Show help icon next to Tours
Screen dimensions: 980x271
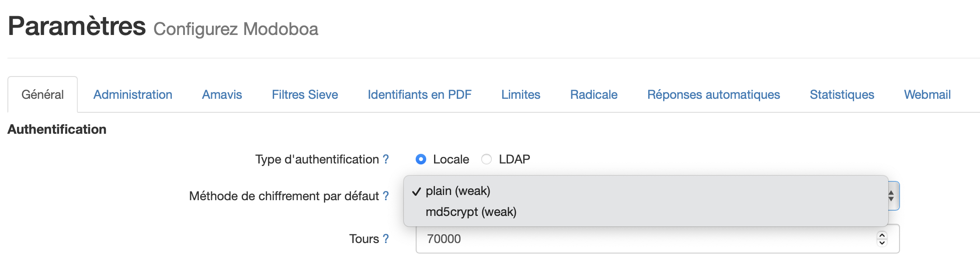386,239
